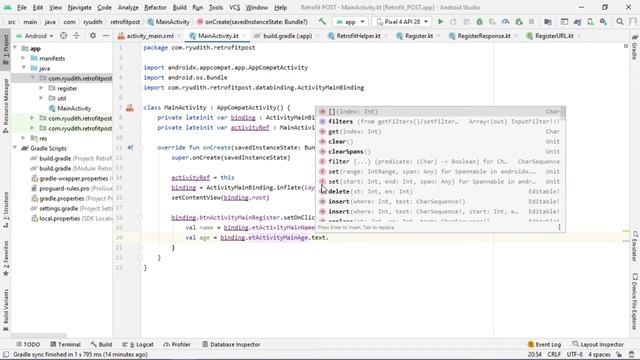Collapse the Gradle Scripts node
The height and width of the screenshot is (360, 640).
(x=16, y=148)
